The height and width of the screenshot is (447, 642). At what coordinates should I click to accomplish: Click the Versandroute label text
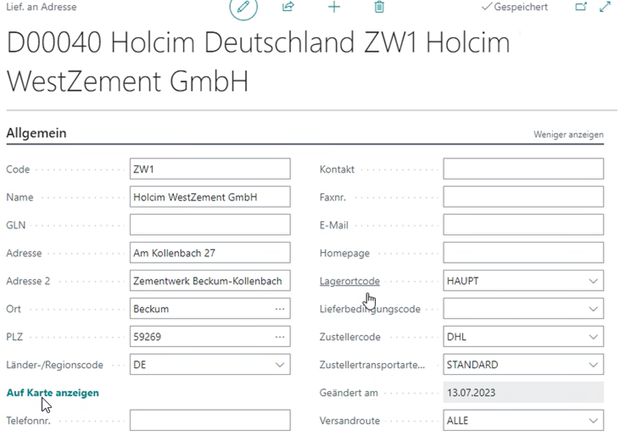(350, 420)
